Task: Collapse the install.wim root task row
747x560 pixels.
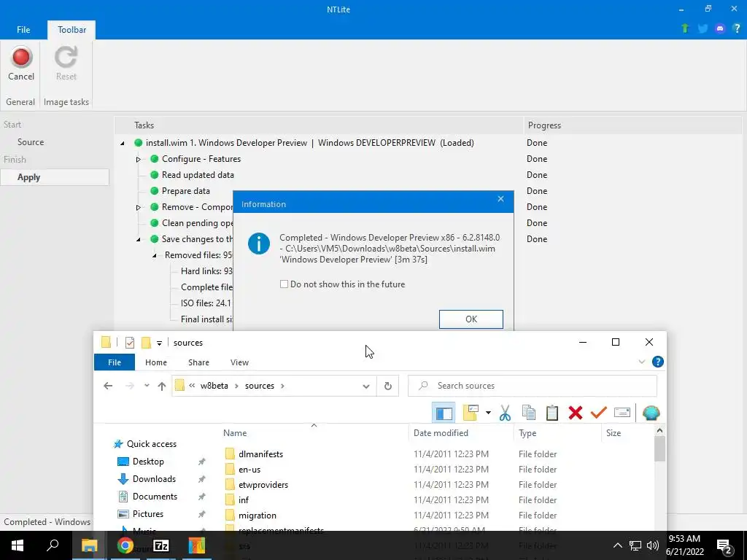Action: [x=123, y=143]
